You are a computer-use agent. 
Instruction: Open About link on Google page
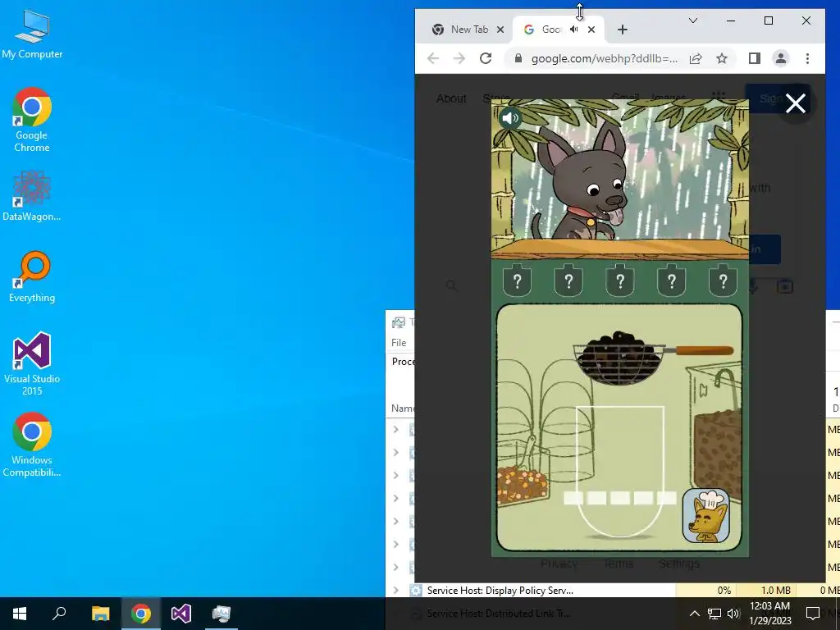(x=451, y=98)
